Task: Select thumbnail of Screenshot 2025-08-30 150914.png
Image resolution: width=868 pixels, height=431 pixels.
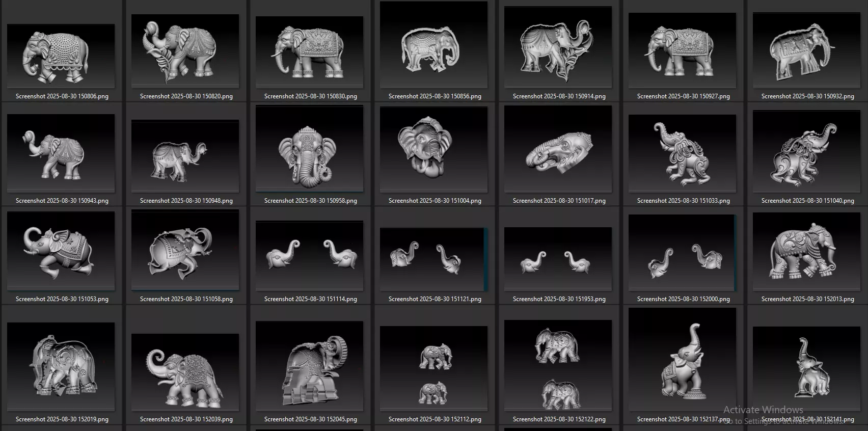Action: click(558, 47)
